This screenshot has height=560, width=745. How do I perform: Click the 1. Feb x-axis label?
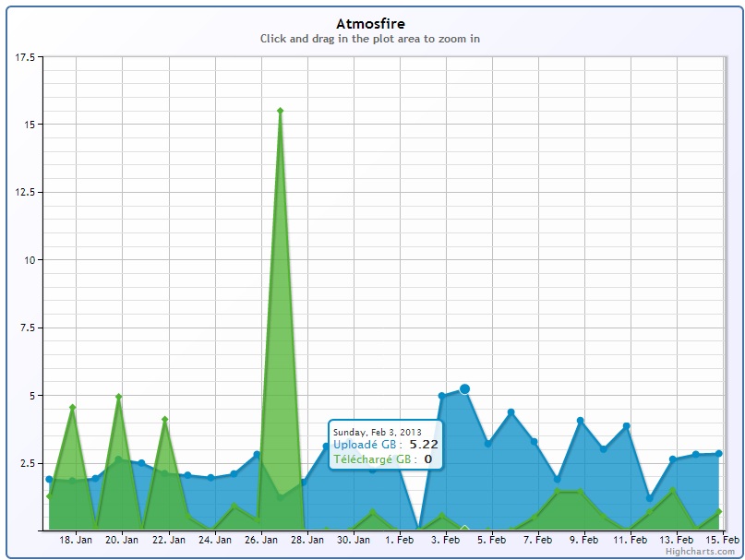click(x=400, y=540)
